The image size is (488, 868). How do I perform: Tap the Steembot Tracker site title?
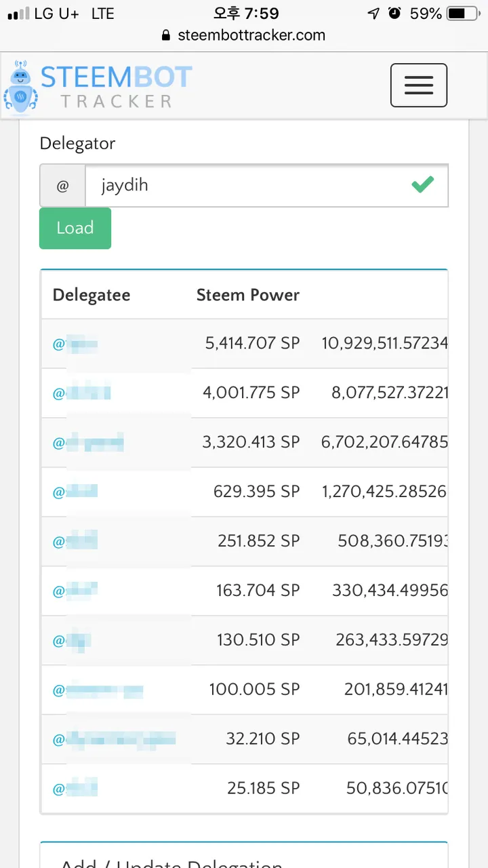[117, 86]
